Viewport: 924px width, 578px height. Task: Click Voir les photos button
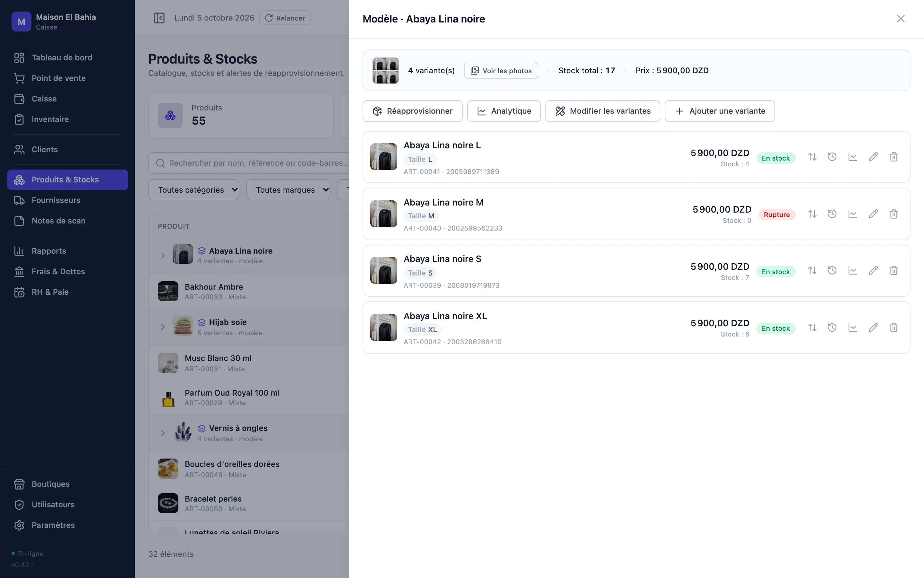[x=501, y=71]
